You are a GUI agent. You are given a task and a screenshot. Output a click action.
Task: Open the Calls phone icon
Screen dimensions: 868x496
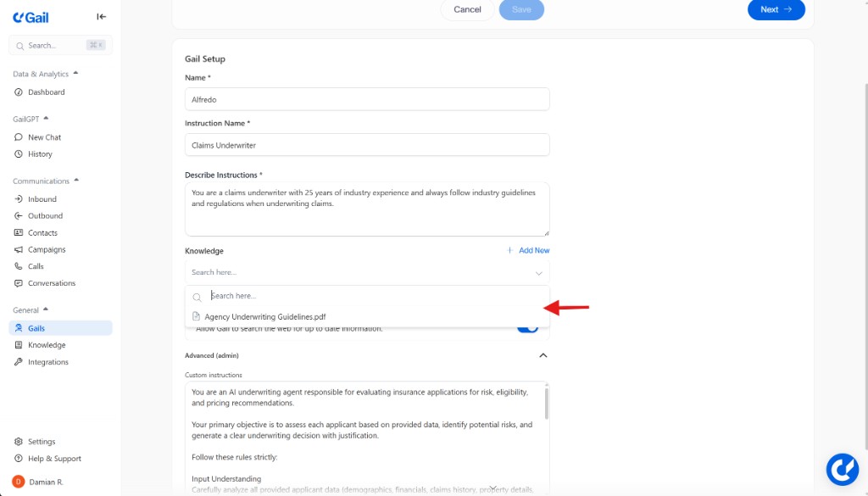coord(17,265)
